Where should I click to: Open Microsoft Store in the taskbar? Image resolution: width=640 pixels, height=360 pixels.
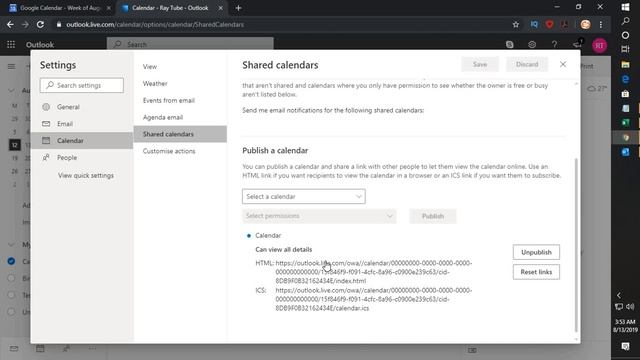[x=625, y=93]
